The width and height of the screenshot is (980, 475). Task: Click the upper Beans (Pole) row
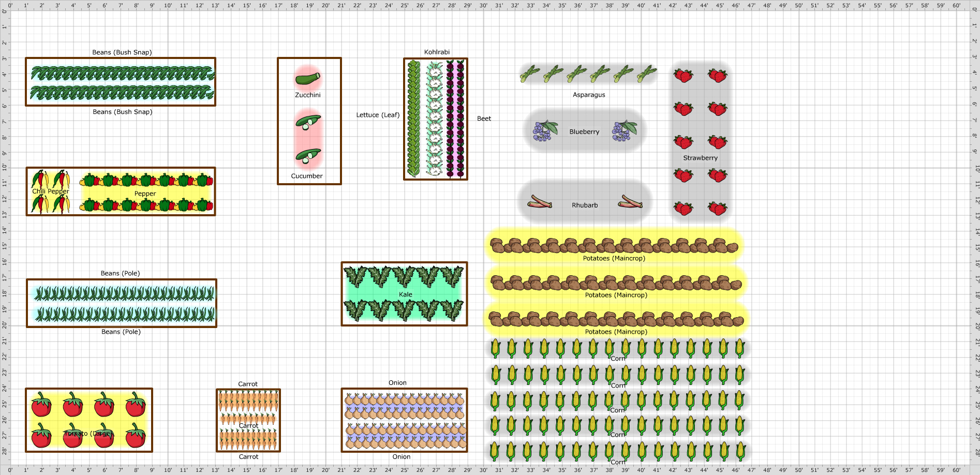pos(124,294)
